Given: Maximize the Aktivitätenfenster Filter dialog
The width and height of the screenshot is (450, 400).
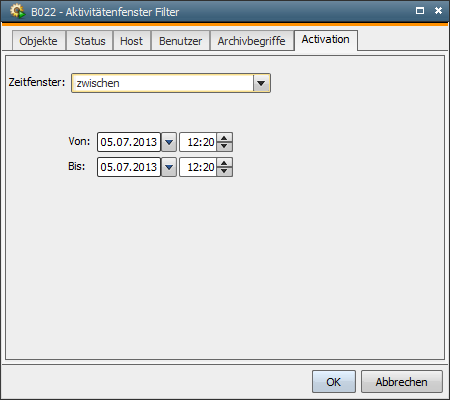Looking at the screenshot, I should [x=420, y=11].
